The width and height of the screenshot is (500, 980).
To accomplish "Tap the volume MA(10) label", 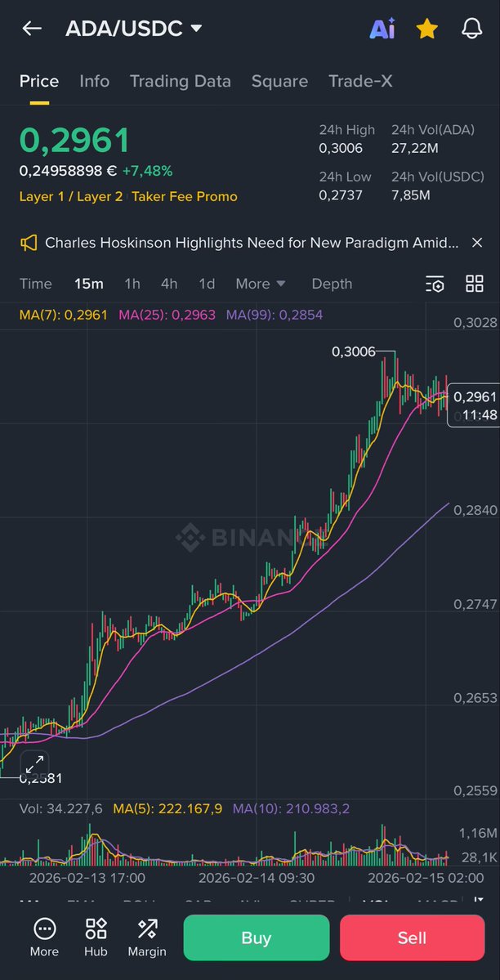I will click(291, 808).
